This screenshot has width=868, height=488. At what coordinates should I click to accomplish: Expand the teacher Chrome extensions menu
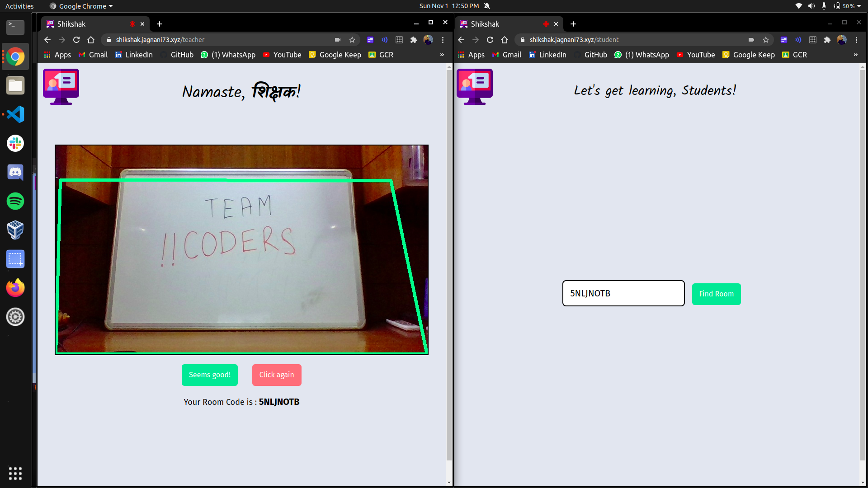pyautogui.click(x=414, y=39)
